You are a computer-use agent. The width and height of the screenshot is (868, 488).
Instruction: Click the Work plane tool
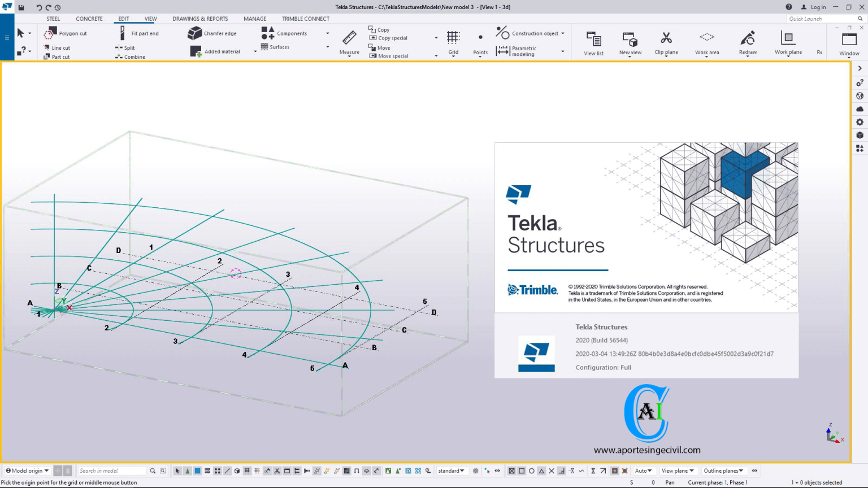(788, 43)
